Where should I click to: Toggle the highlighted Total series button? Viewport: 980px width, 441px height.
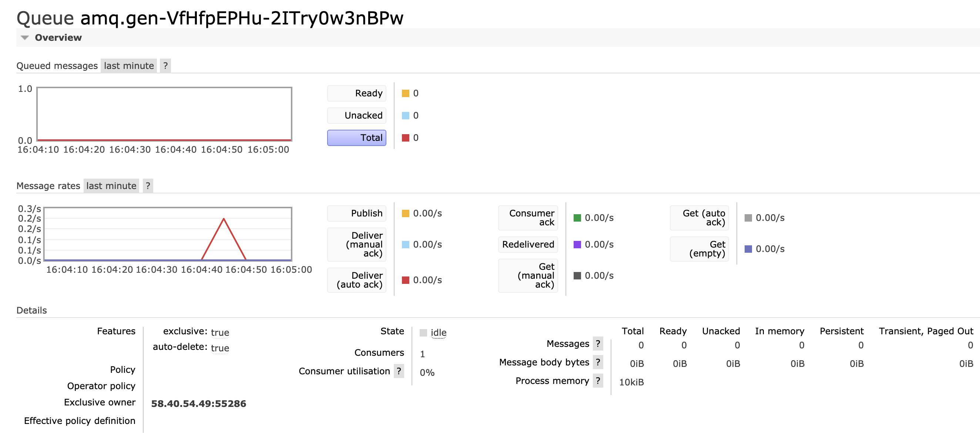tap(356, 138)
